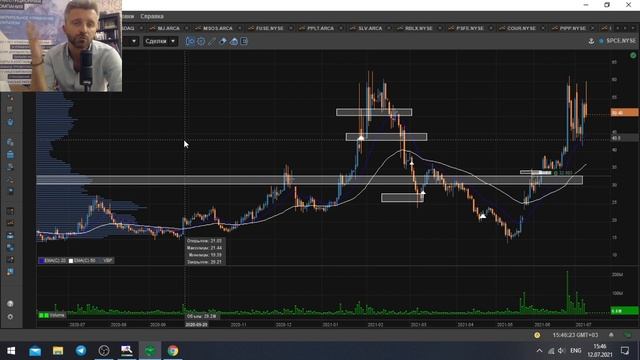Viewport: 640px width, 360px height.
Task: Click the highlighted 2020-09-25 date label
Action: pos(196,324)
